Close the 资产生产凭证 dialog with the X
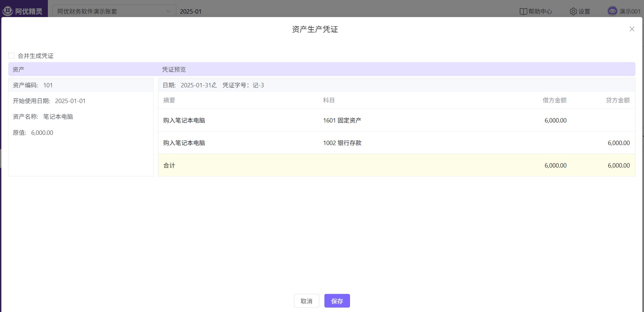 point(632,29)
